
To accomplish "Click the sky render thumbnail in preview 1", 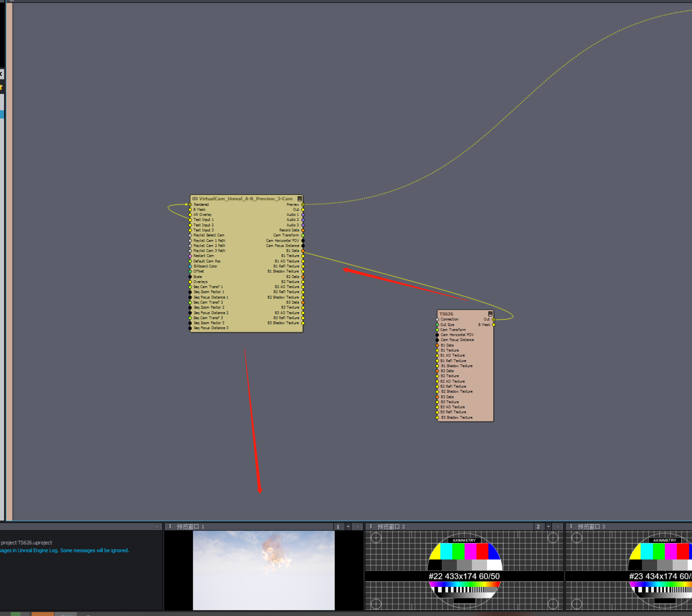I will pyautogui.click(x=263, y=570).
